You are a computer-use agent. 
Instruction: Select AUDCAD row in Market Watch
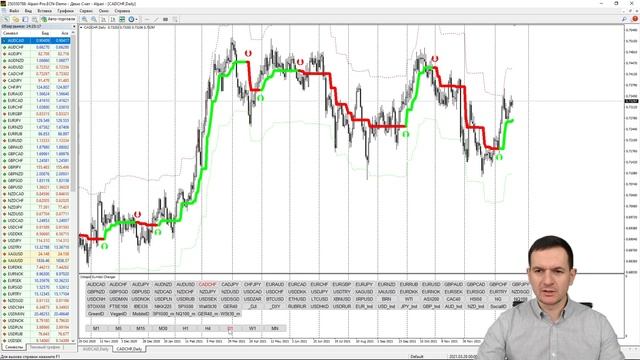pyautogui.click(x=36, y=41)
